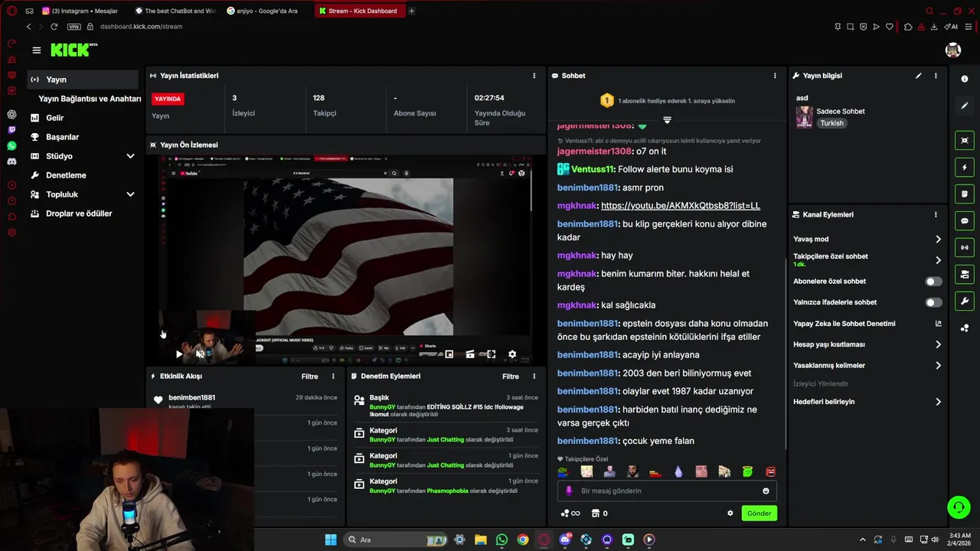Open Yasaklanmış kelimeler settings
Image resolution: width=980 pixels, height=551 pixels.
[867, 366]
